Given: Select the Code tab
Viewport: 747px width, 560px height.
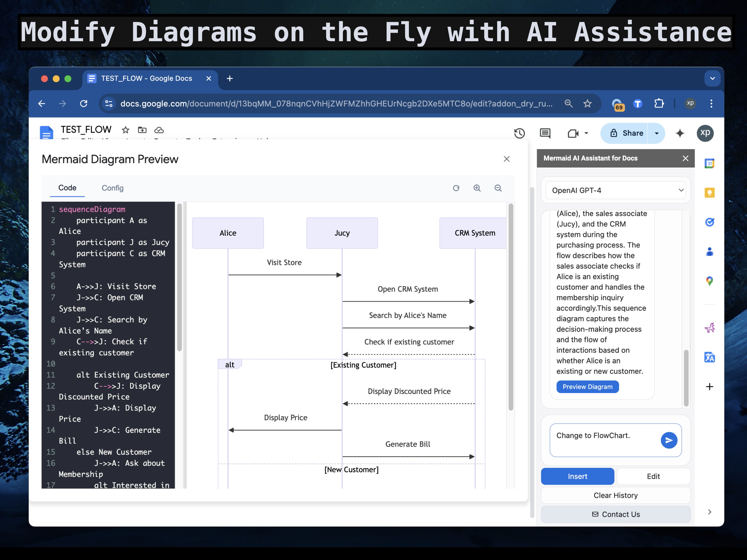Looking at the screenshot, I should tap(67, 188).
